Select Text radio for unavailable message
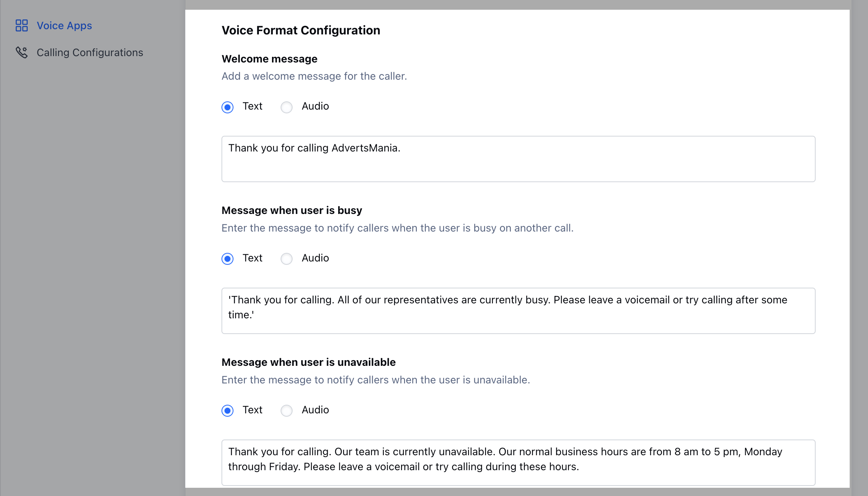868x496 pixels. point(227,411)
